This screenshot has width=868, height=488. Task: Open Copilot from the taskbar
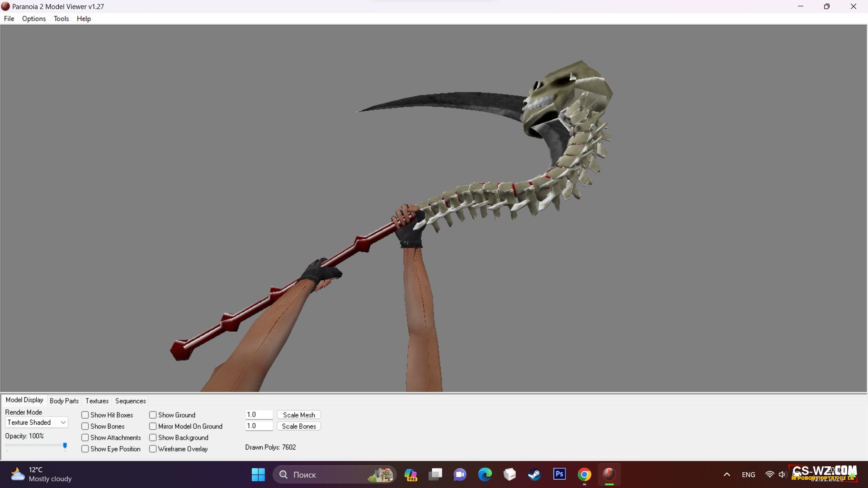click(x=410, y=474)
